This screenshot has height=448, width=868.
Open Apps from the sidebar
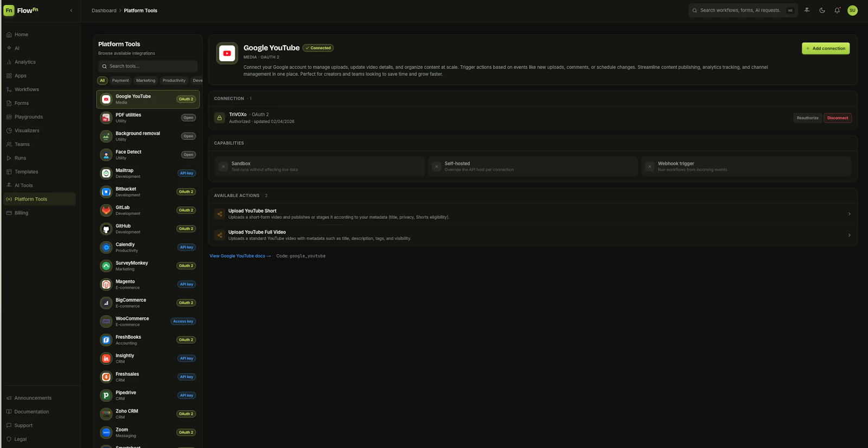point(39,75)
